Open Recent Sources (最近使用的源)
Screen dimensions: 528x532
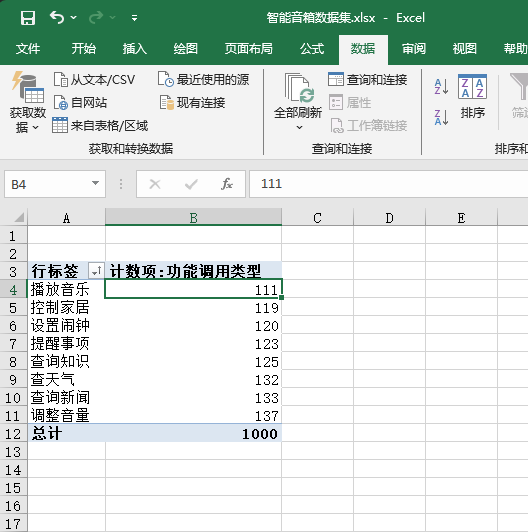click(x=204, y=79)
